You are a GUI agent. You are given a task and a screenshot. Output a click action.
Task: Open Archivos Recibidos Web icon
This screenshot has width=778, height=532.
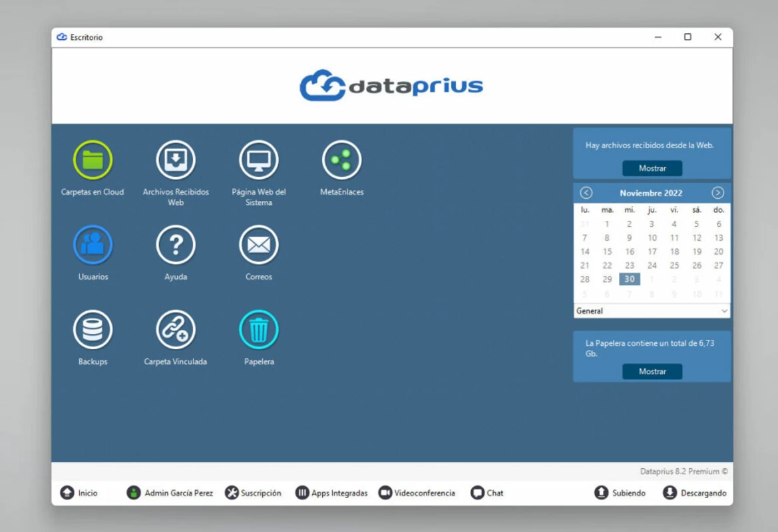(176, 160)
